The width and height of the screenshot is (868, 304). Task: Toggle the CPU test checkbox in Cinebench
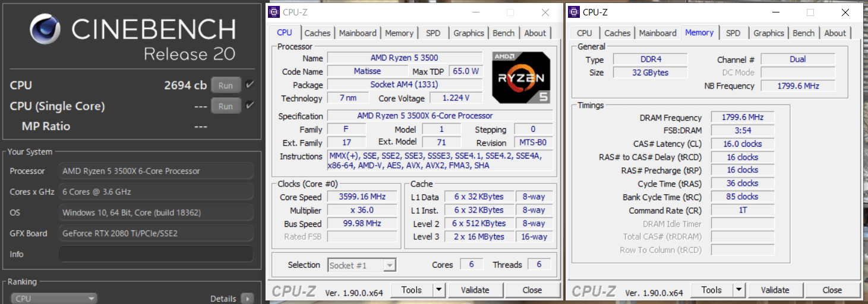[x=250, y=85]
